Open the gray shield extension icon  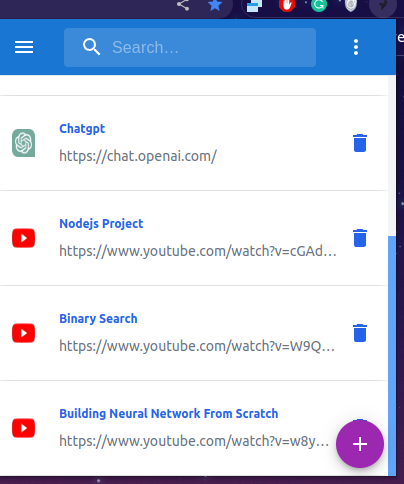351,5
